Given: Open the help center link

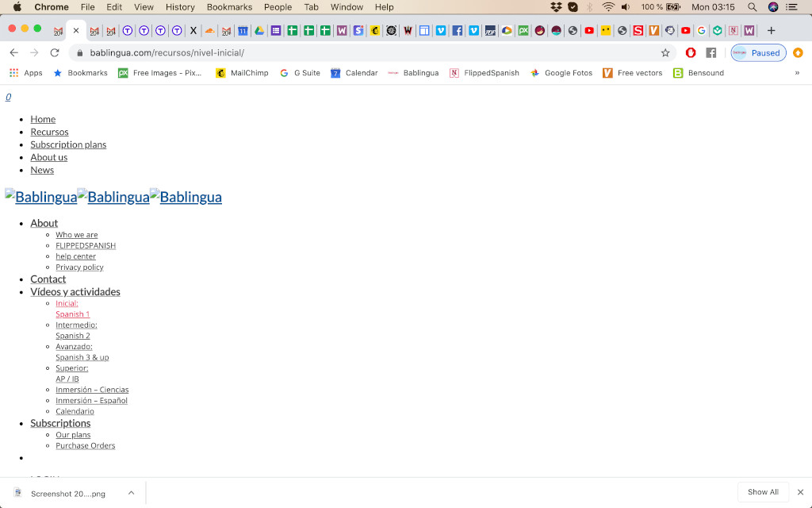Looking at the screenshot, I should point(75,256).
